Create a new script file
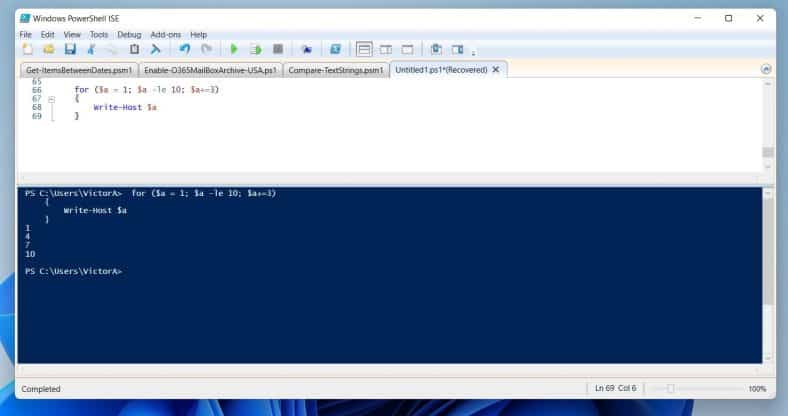The width and height of the screenshot is (788, 416). [28, 49]
